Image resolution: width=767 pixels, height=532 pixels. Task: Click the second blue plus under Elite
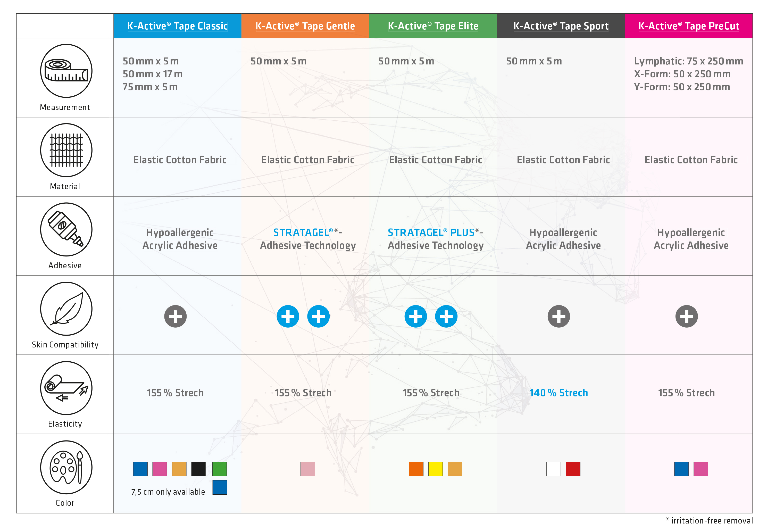[x=446, y=316]
